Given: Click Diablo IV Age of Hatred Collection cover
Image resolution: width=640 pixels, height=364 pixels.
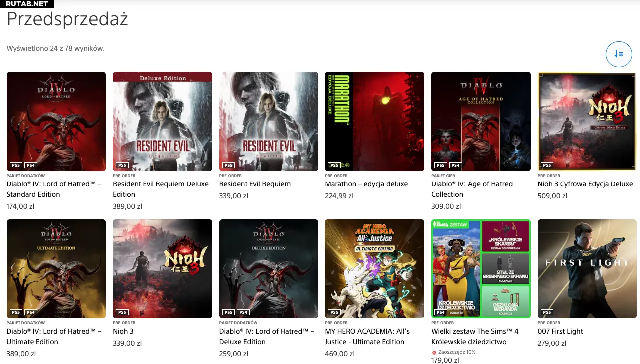Looking at the screenshot, I should click(480, 121).
